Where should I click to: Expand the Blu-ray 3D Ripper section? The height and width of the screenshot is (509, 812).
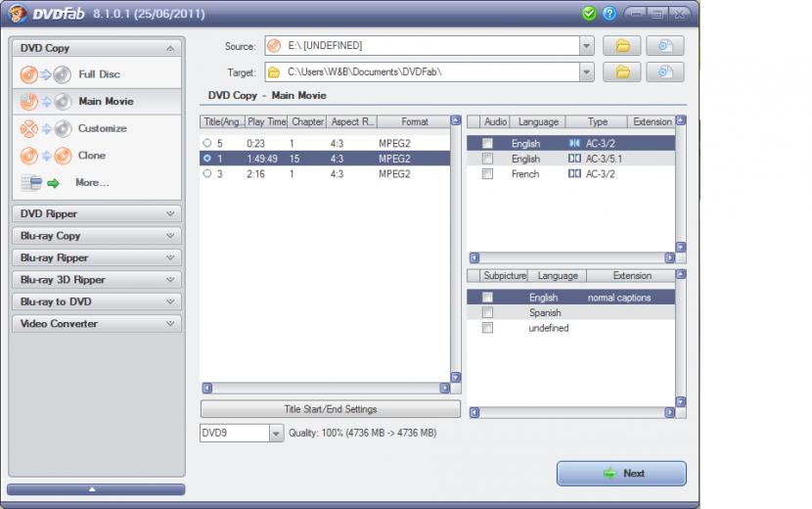coord(97,280)
